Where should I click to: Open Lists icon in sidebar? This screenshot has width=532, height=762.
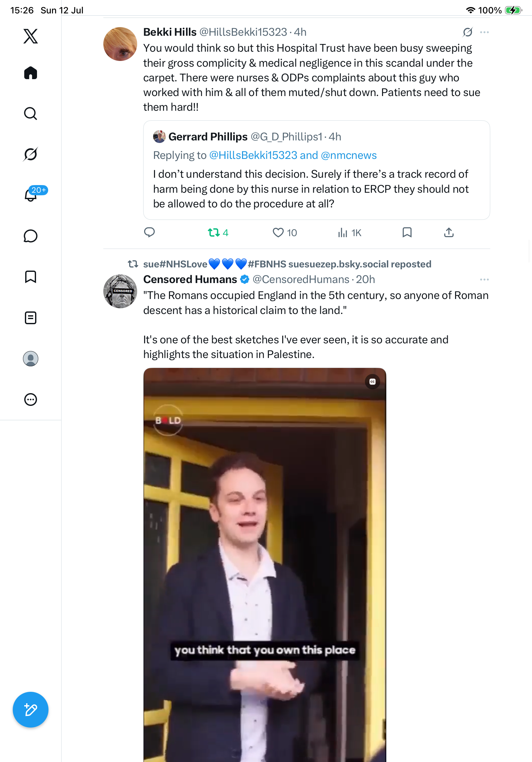tap(31, 317)
